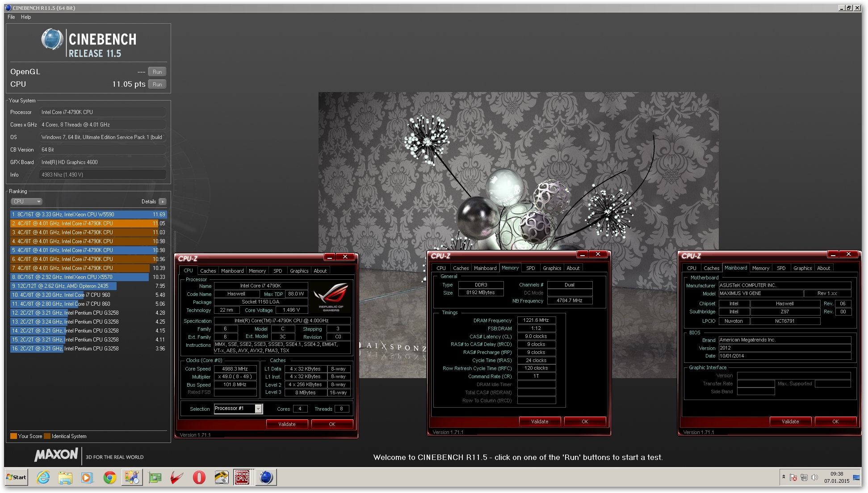Select ranking row 8 Xeon X5570
Viewport: 868px width, 493px height.
point(88,277)
